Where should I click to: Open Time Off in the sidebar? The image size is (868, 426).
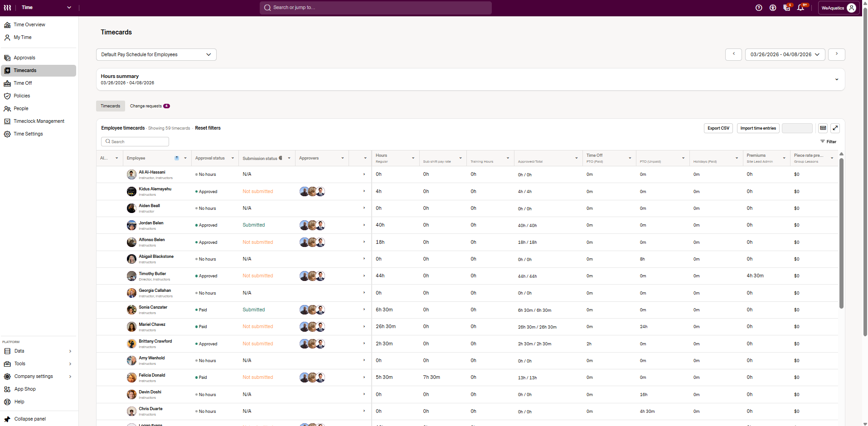pos(23,83)
